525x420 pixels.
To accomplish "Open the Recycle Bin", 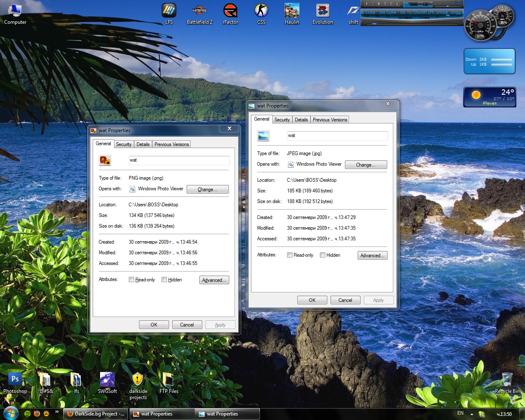I will [x=507, y=383].
